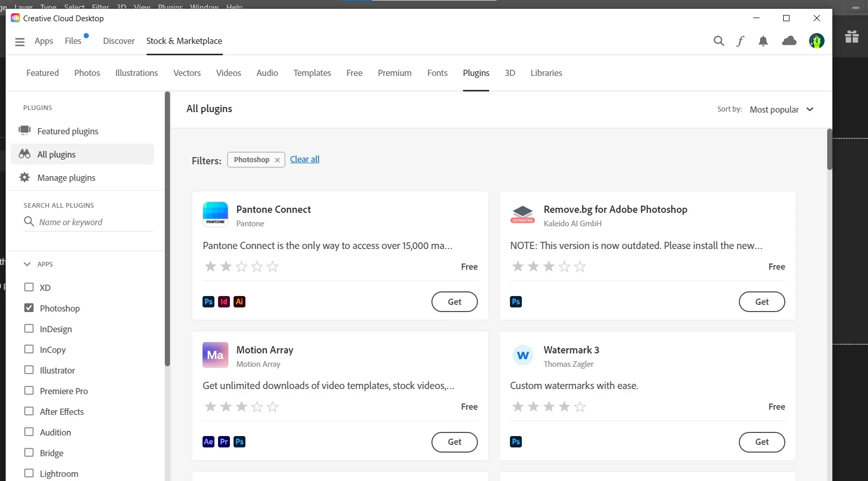Remove the Photoshop filter chip via x
Viewport: 868px width, 481px height.
point(277,160)
